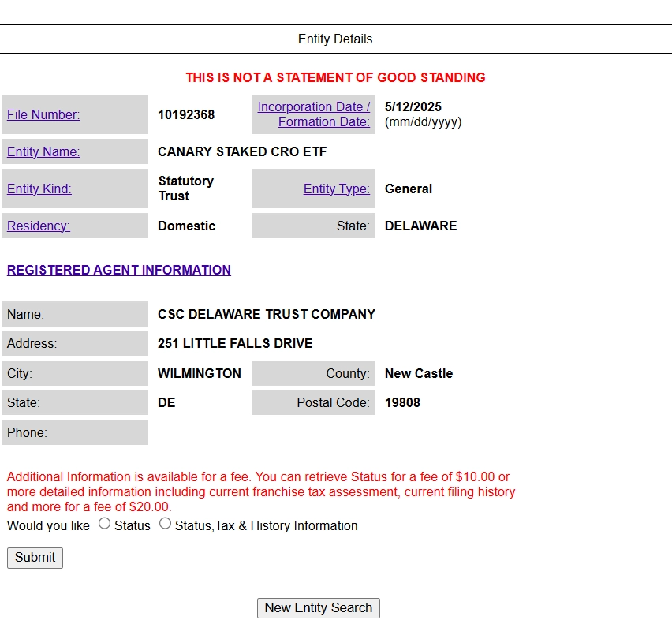Click the agent name CSC DELAWARE TRUST COMPANY
This screenshot has height=624, width=672.
(x=266, y=314)
